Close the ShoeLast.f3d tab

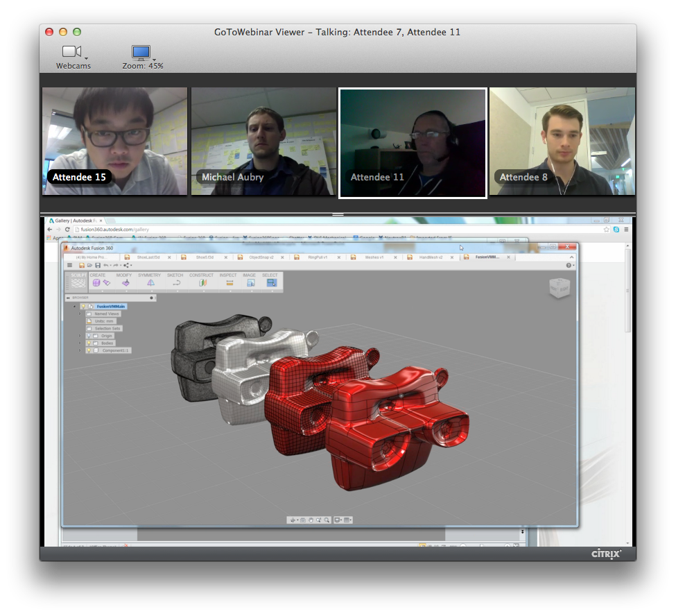[x=169, y=257]
